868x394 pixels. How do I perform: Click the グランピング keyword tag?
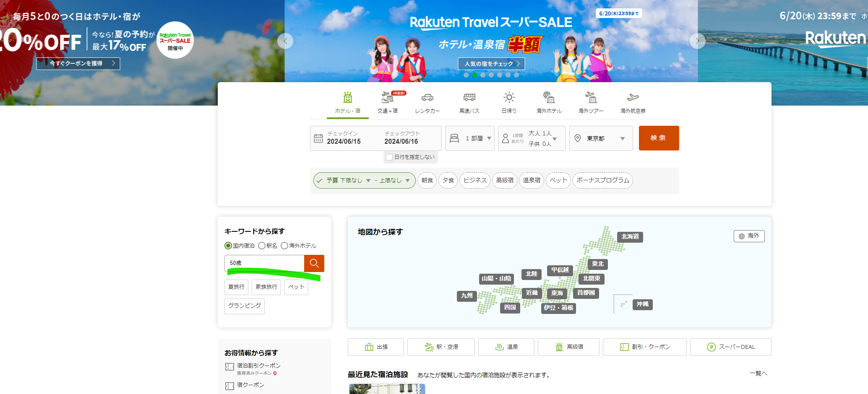(245, 306)
